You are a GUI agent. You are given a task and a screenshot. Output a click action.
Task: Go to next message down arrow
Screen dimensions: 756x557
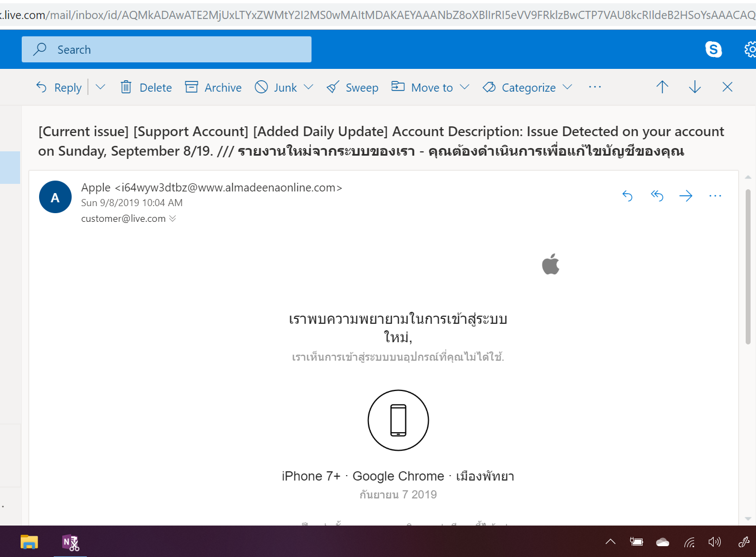[695, 87]
